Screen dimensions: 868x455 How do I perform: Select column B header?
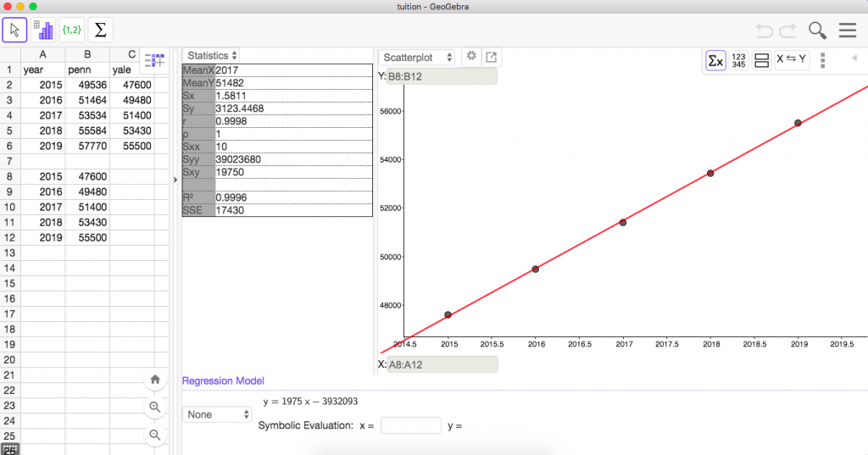pyautogui.click(x=87, y=54)
